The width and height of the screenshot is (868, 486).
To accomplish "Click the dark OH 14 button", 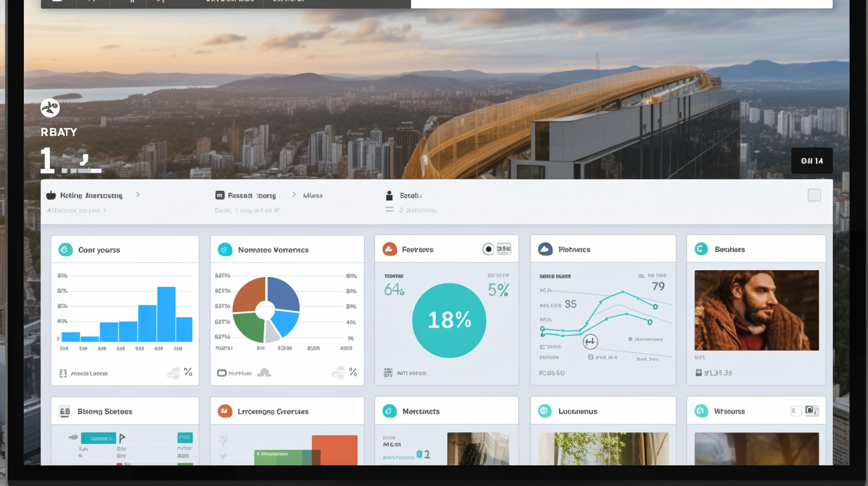I will pos(811,161).
